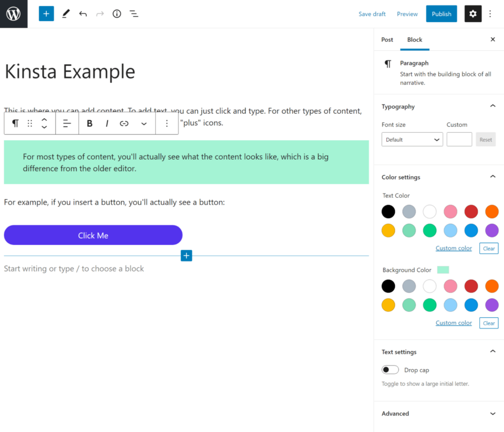This screenshot has height=432, width=504.
Task: Click the undo arrow icon
Action: point(83,14)
